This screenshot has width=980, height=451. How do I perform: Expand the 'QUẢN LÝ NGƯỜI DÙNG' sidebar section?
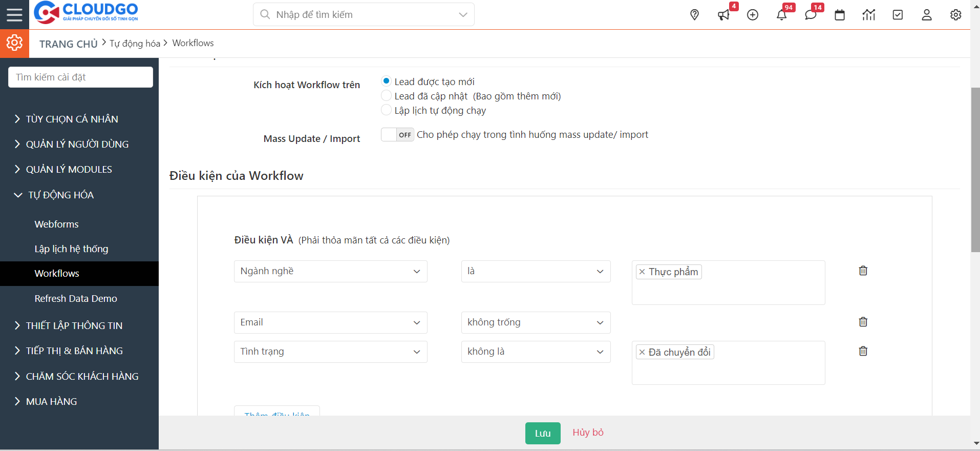[77, 144]
